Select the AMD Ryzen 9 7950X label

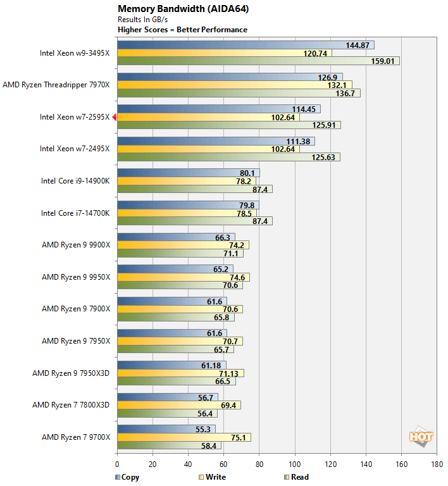[x=76, y=341]
